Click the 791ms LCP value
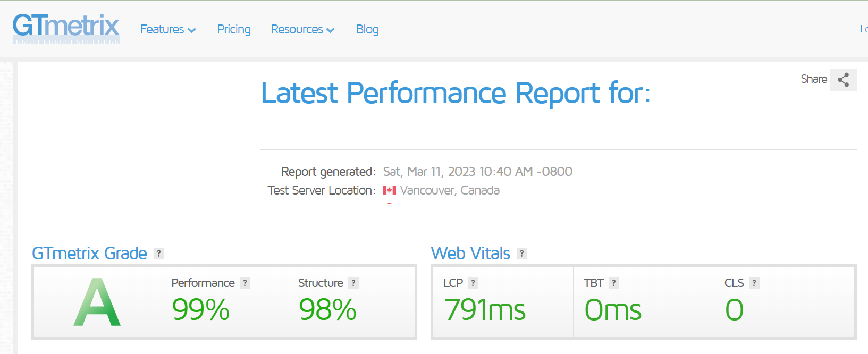868x354 pixels. point(485,310)
